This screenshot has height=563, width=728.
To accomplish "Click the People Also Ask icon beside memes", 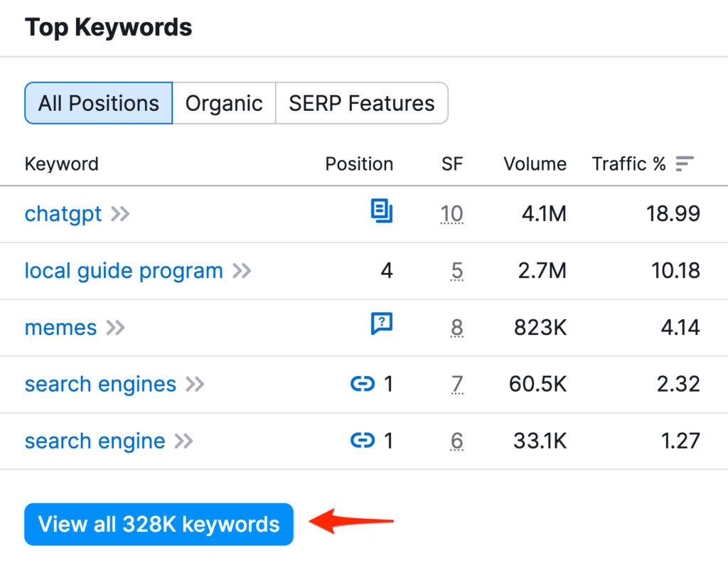I will [382, 323].
